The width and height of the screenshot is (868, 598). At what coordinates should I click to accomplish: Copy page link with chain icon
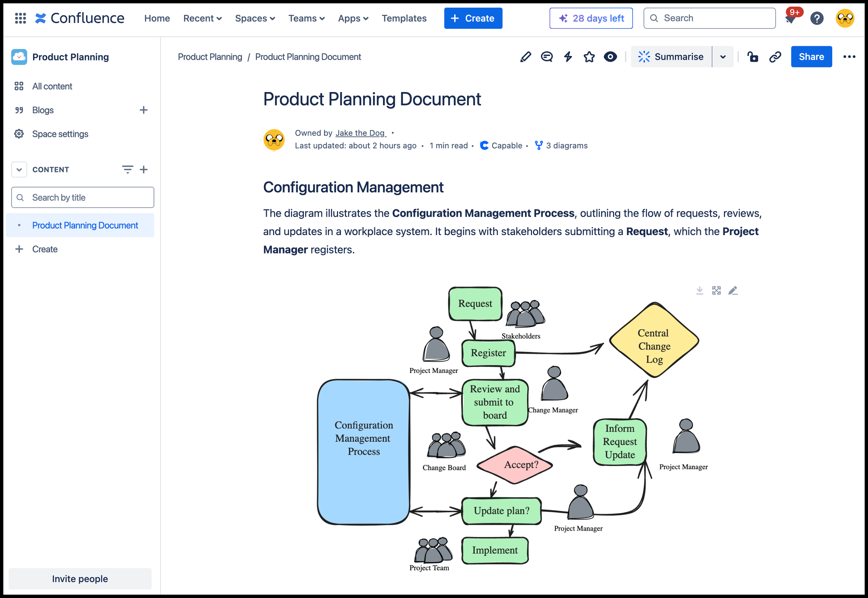[775, 57]
